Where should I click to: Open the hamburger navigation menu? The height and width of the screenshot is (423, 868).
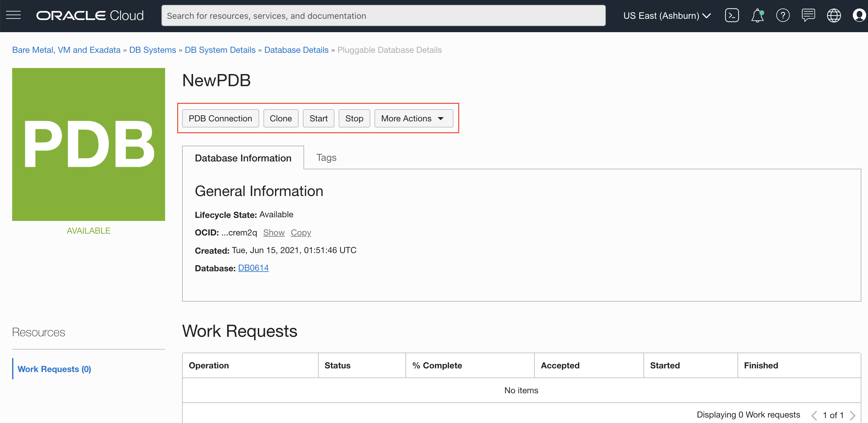[13, 15]
